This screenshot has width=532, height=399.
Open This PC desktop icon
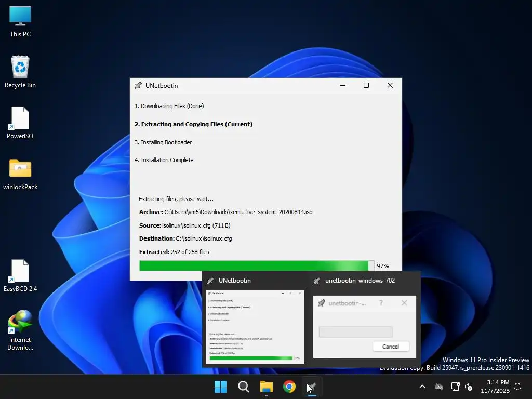[20, 21]
